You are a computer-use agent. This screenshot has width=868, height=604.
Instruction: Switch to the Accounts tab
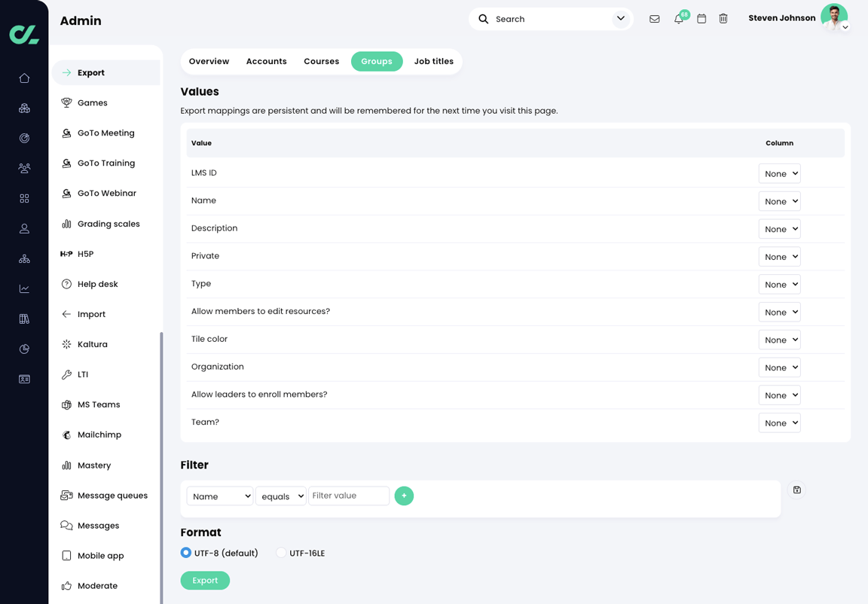tap(266, 61)
